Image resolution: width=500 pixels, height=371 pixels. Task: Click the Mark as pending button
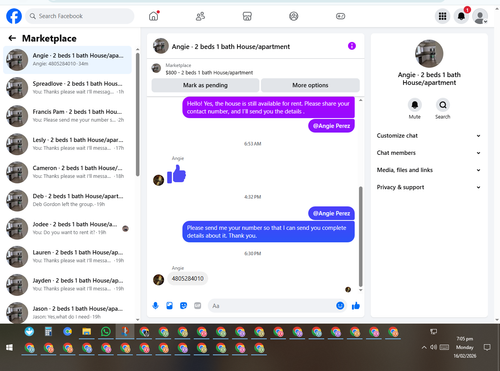(x=205, y=85)
